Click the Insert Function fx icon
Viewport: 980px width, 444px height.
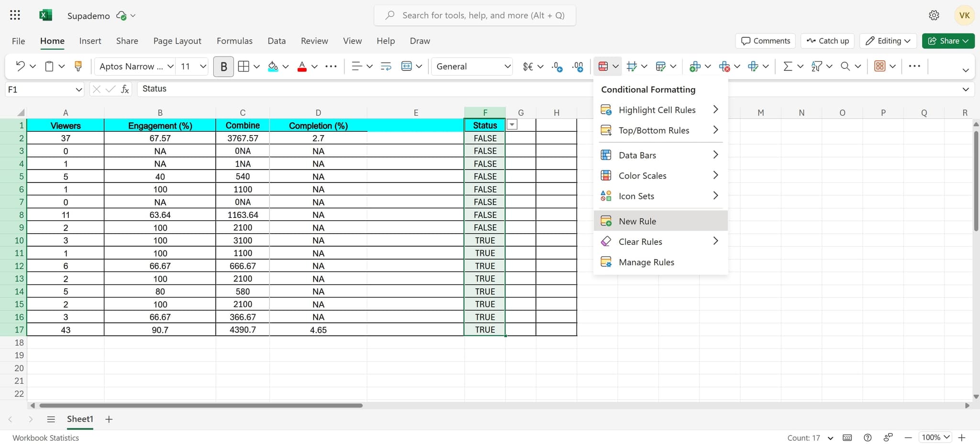pyautogui.click(x=125, y=89)
